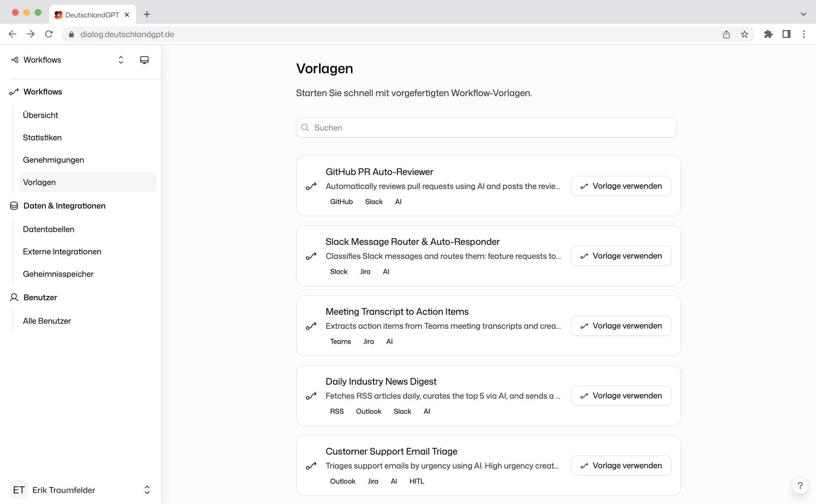Use the Slack Message Router template
816x504 pixels.
[621, 256]
